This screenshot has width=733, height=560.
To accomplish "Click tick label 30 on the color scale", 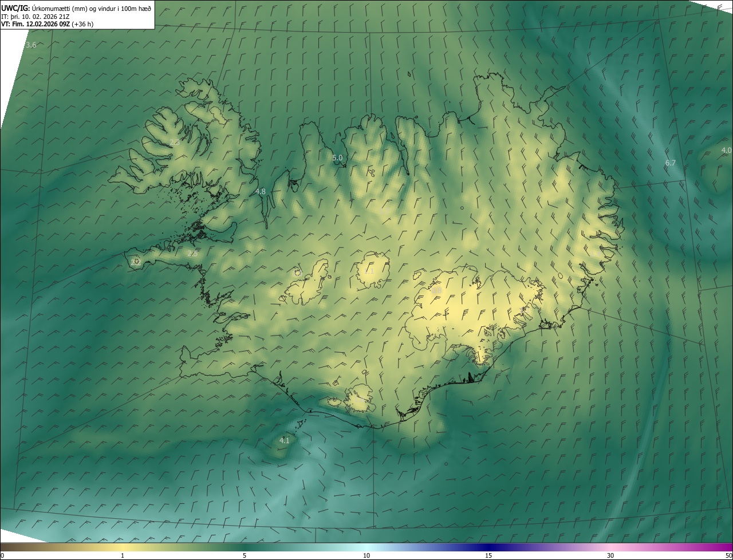I will click(610, 555).
